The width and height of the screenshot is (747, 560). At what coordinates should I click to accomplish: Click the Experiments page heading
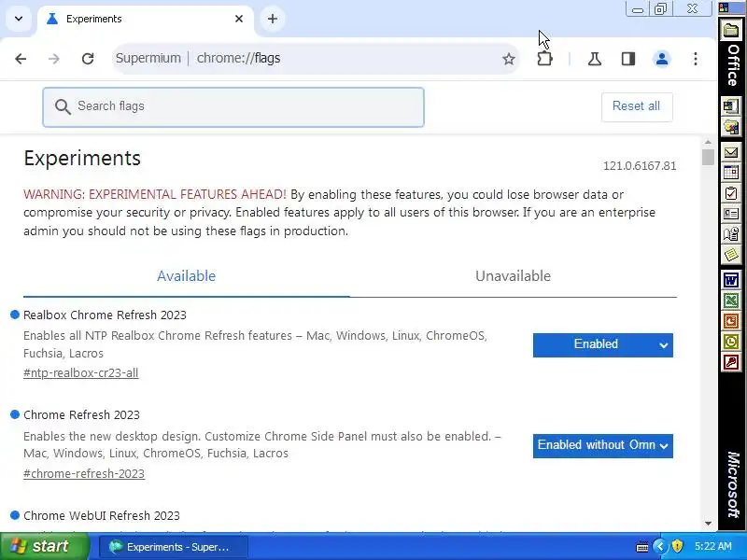tap(82, 158)
